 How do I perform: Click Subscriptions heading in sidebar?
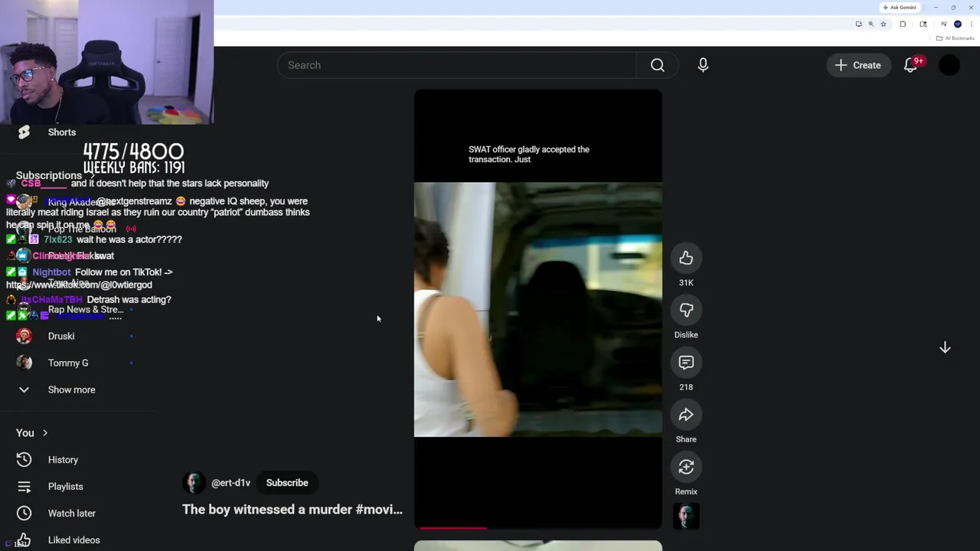[49, 175]
